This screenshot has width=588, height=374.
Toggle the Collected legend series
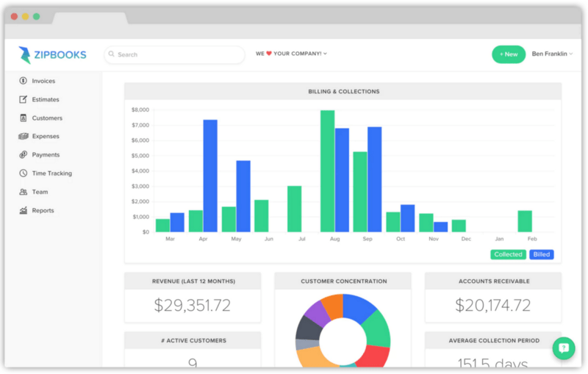pos(508,254)
